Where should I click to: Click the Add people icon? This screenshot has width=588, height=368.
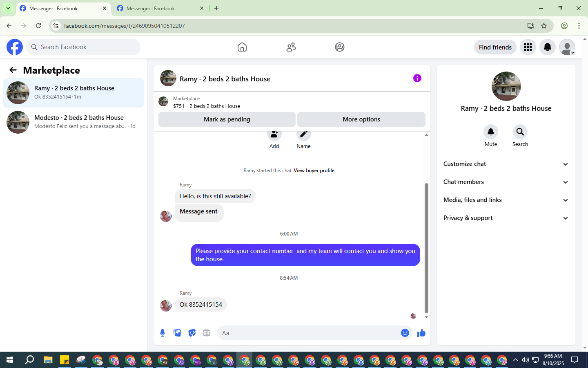point(274,135)
